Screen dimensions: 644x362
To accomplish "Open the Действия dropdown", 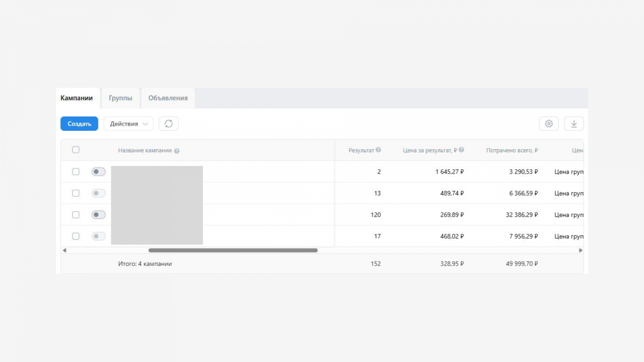I will (128, 124).
